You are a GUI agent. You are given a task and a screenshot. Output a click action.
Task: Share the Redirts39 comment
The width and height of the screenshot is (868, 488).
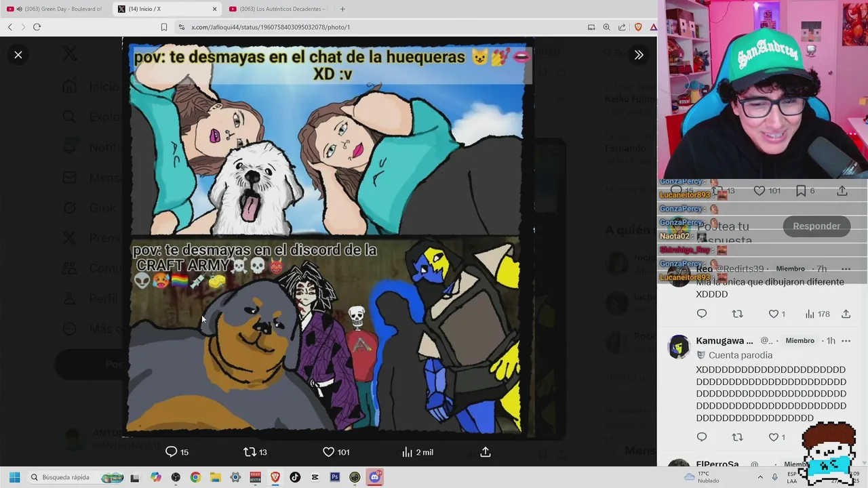click(x=846, y=314)
